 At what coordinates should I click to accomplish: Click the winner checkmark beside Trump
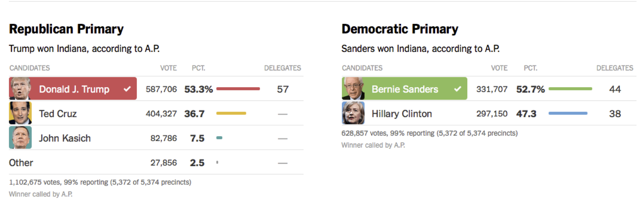(127, 89)
